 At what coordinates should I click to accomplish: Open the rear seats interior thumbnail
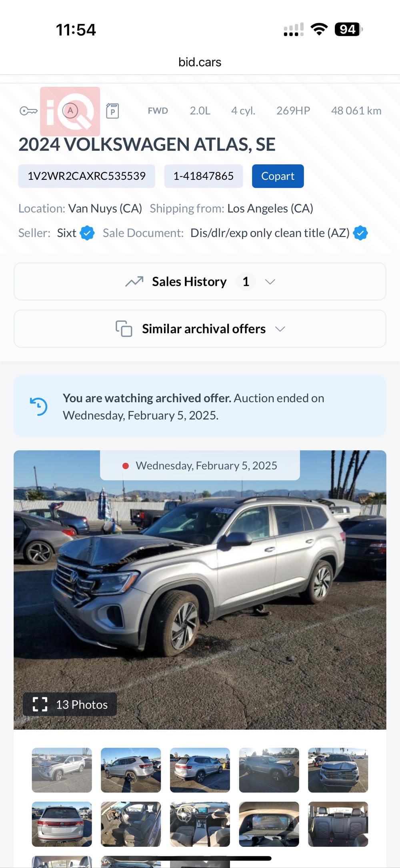pyautogui.click(x=338, y=824)
